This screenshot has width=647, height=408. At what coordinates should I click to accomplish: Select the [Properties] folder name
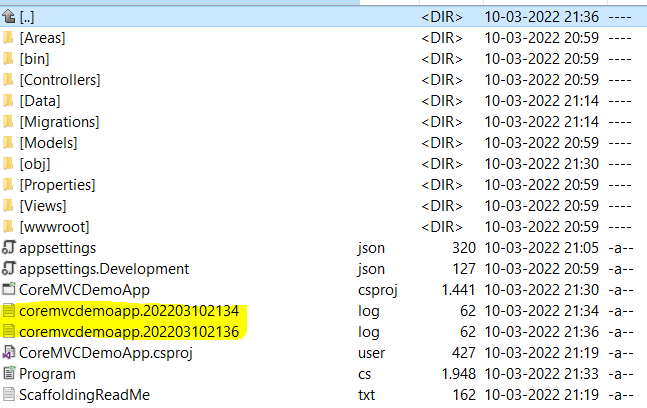(x=57, y=185)
